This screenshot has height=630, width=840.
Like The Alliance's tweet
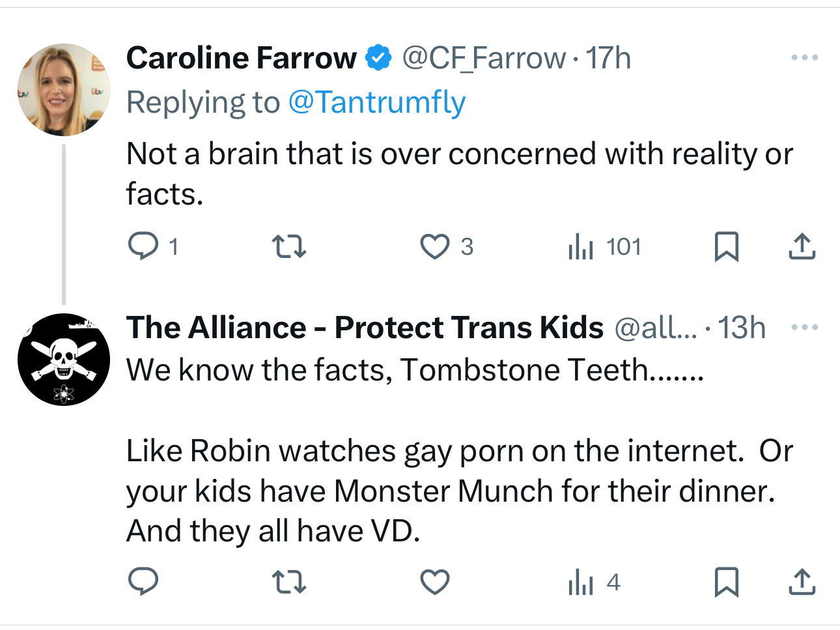coord(434,582)
